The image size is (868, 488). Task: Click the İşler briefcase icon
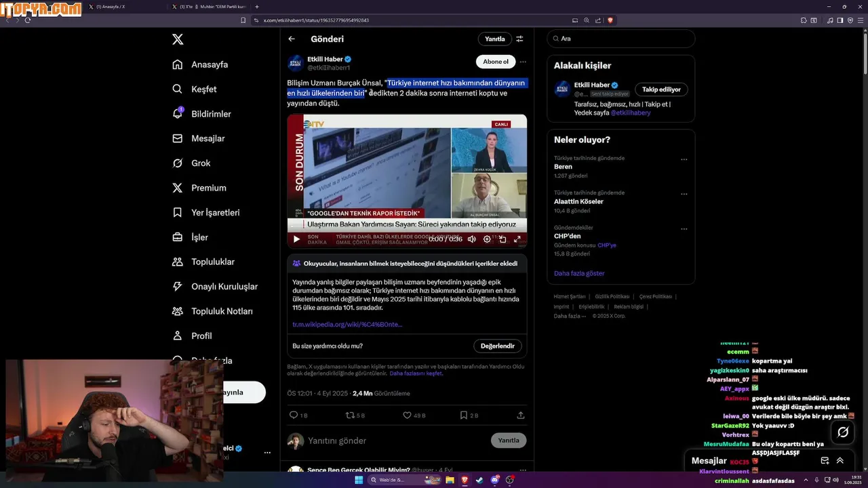(178, 237)
